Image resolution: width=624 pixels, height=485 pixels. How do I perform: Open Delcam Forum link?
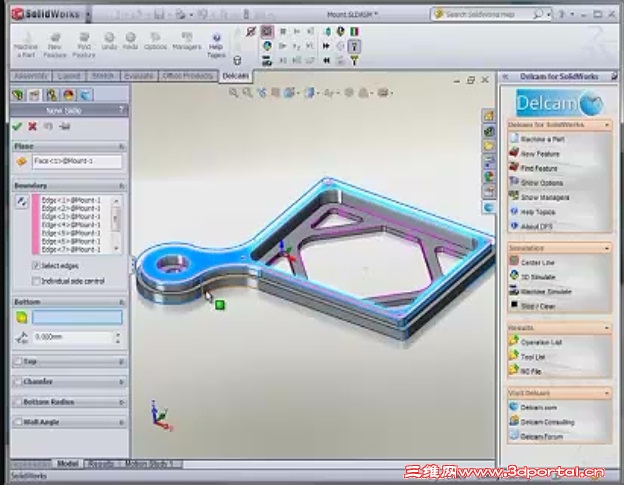click(542, 436)
